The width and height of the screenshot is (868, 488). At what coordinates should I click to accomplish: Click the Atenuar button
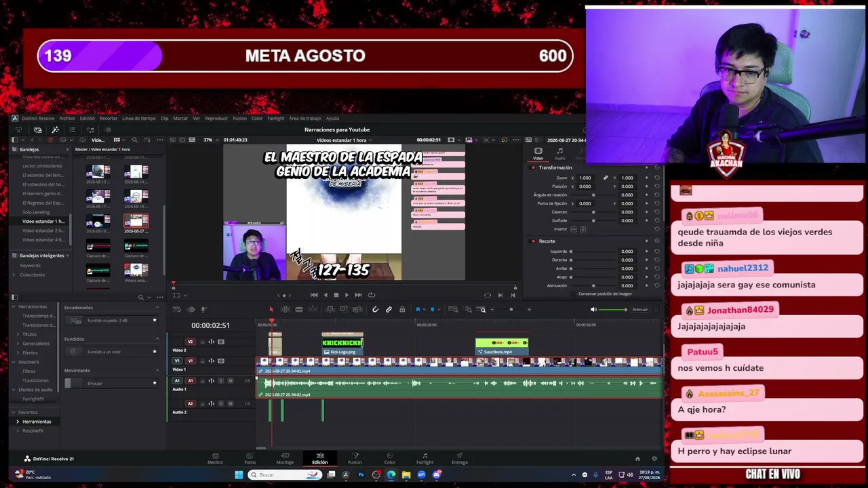[640, 310]
